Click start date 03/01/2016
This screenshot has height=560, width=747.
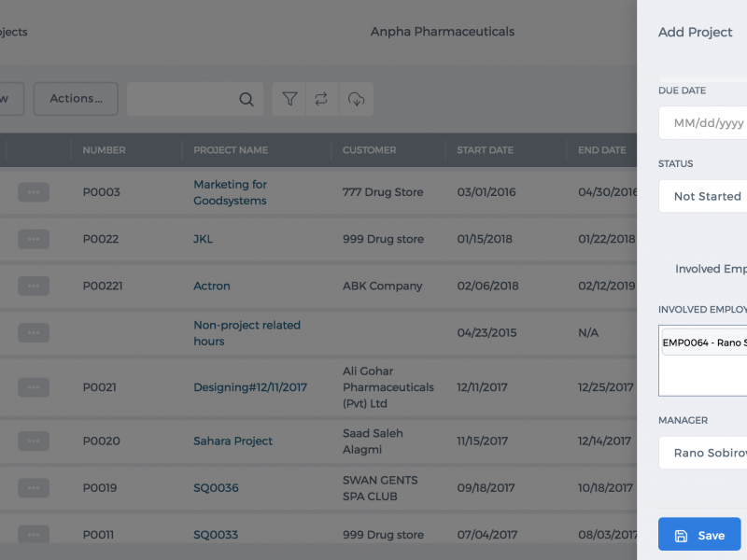(486, 192)
